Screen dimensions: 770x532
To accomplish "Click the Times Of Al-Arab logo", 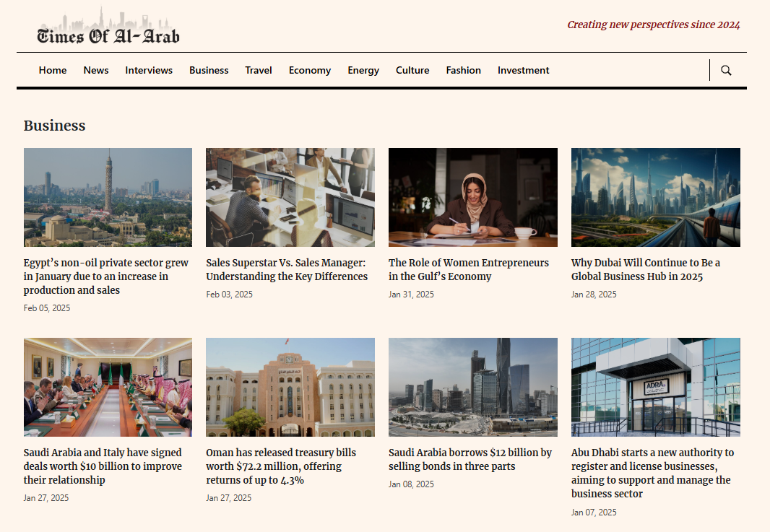I will (108, 27).
